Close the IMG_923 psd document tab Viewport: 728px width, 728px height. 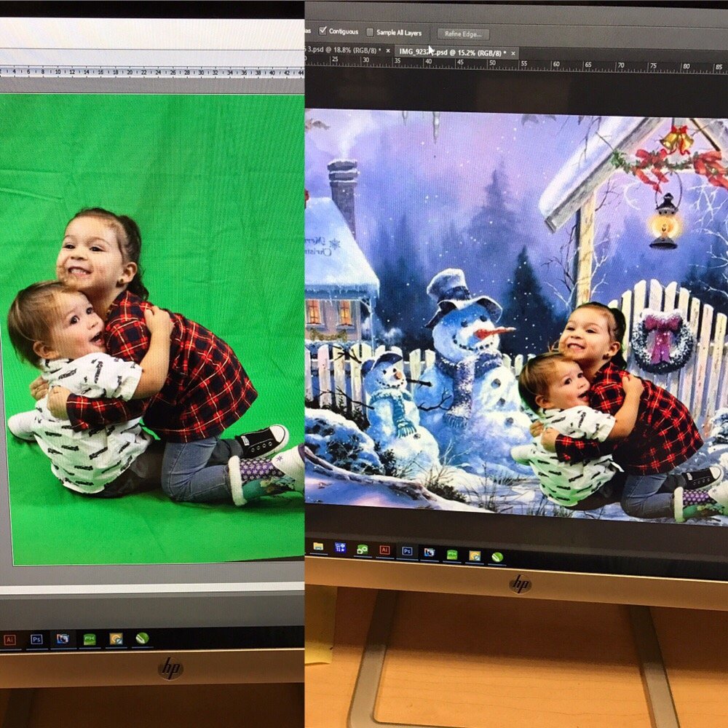coord(513,53)
